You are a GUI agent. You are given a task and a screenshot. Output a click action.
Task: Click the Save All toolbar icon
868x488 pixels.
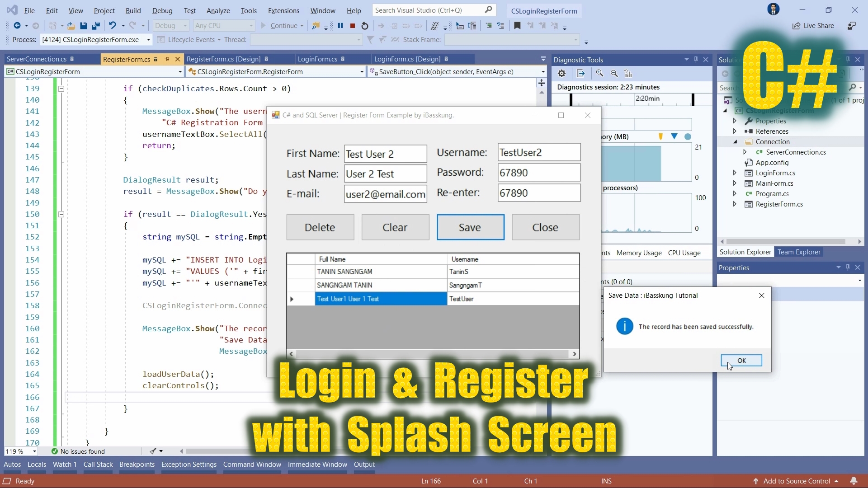click(x=95, y=26)
